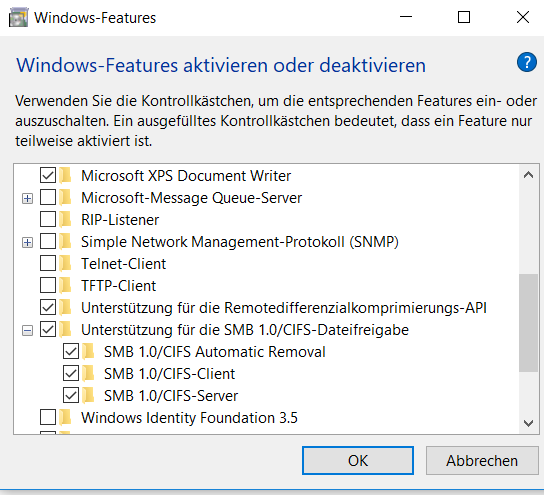The image size is (544, 495).
Task: Expand the Simple Network Management-Protokoll (SNMP) node
Action: point(27,242)
